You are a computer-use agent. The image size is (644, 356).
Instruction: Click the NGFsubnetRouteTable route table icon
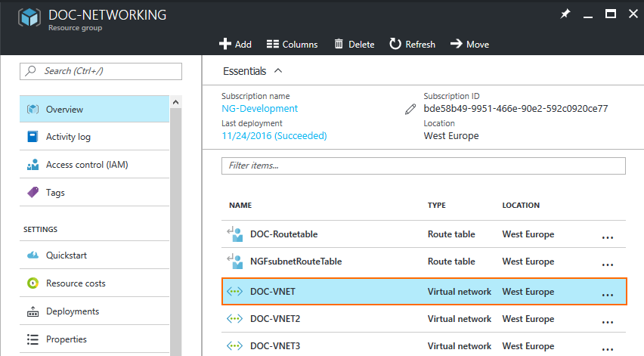pyautogui.click(x=235, y=262)
